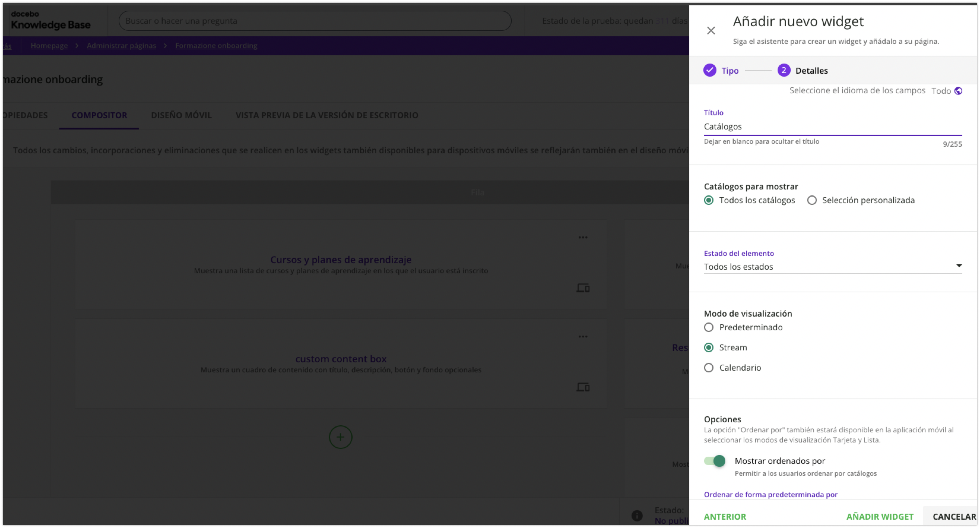Screen dimensions: 980x528
Task: Close the add widget panel with X
Action: pyautogui.click(x=711, y=31)
